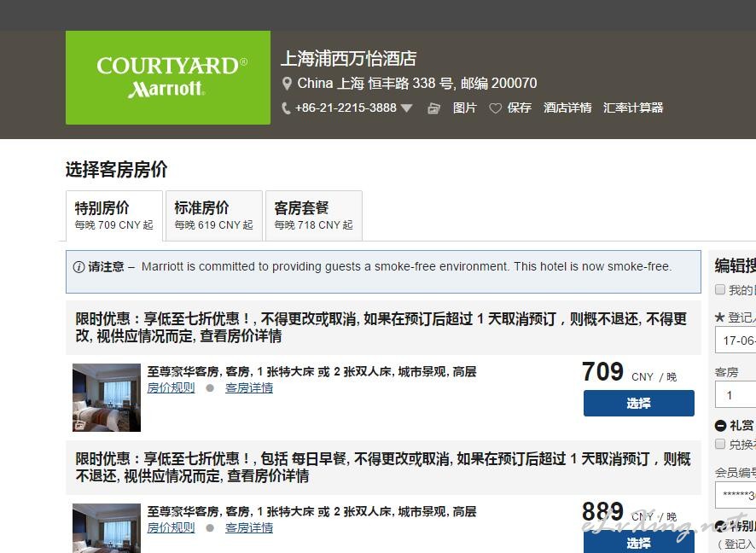Open the 图片 photos link
Image resolution: width=756 pixels, height=553 pixels.
(465, 108)
